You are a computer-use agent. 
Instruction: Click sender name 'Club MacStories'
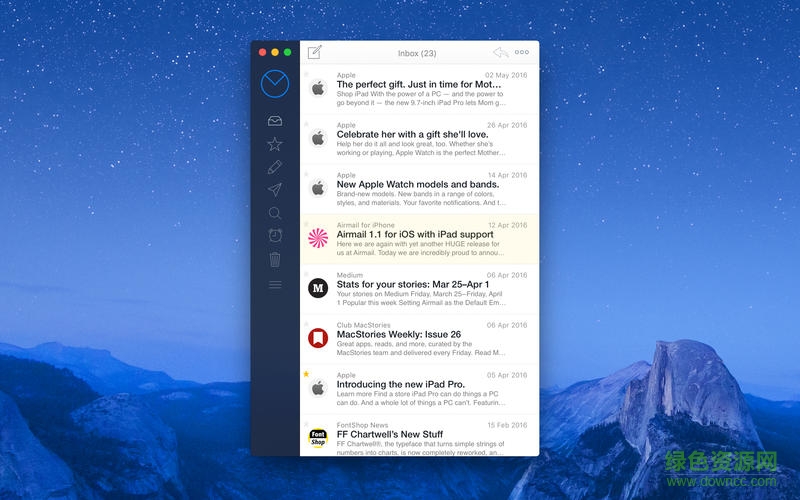(x=363, y=325)
